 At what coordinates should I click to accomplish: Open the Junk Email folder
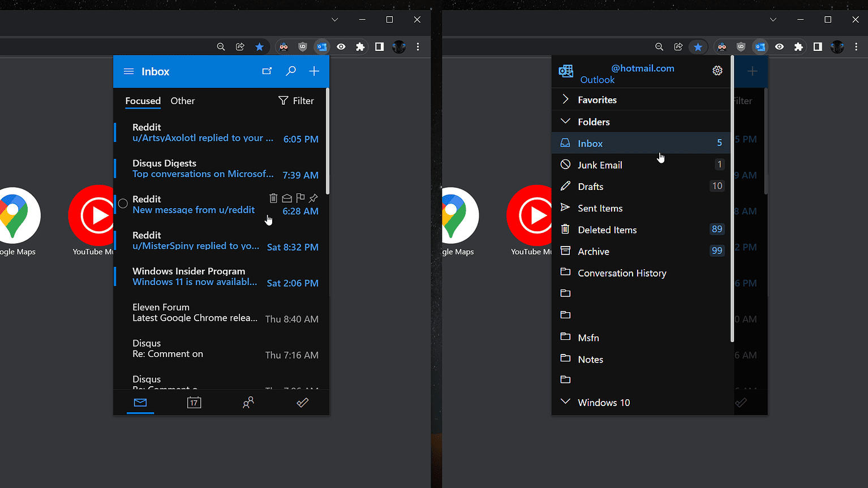point(599,165)
